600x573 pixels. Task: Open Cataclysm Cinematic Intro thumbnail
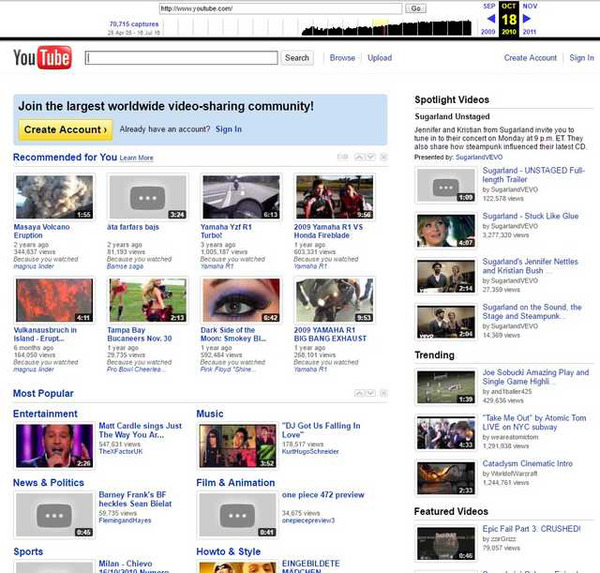tap(446, 478)
